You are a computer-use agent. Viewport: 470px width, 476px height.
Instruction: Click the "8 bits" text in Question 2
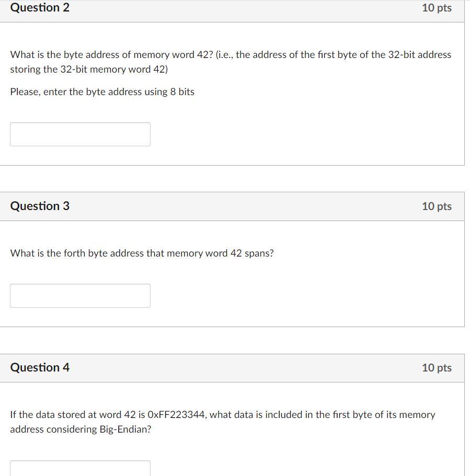click(x=182, y=92)
